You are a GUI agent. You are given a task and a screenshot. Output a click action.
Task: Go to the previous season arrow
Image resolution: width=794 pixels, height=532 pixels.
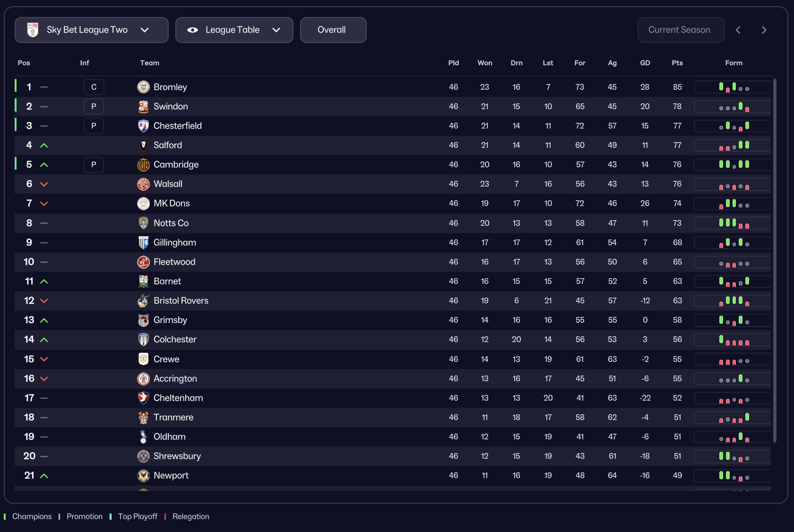738,30
